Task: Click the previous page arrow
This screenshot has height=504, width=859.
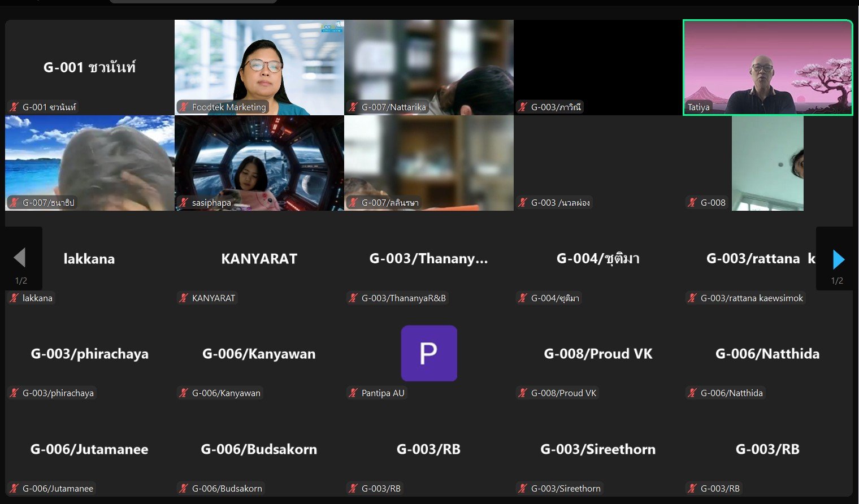Action: pyautogui.click(x=20, y=258)
